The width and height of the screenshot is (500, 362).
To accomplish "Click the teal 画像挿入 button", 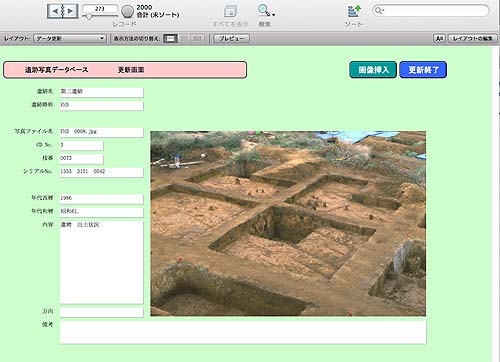I will 373,70.
